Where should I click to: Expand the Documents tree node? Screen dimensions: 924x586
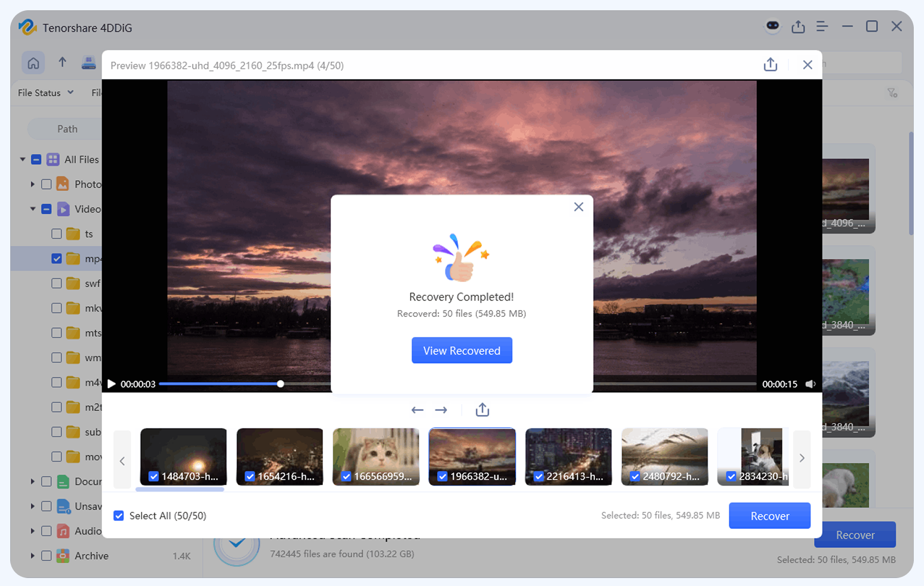[33, 481]
